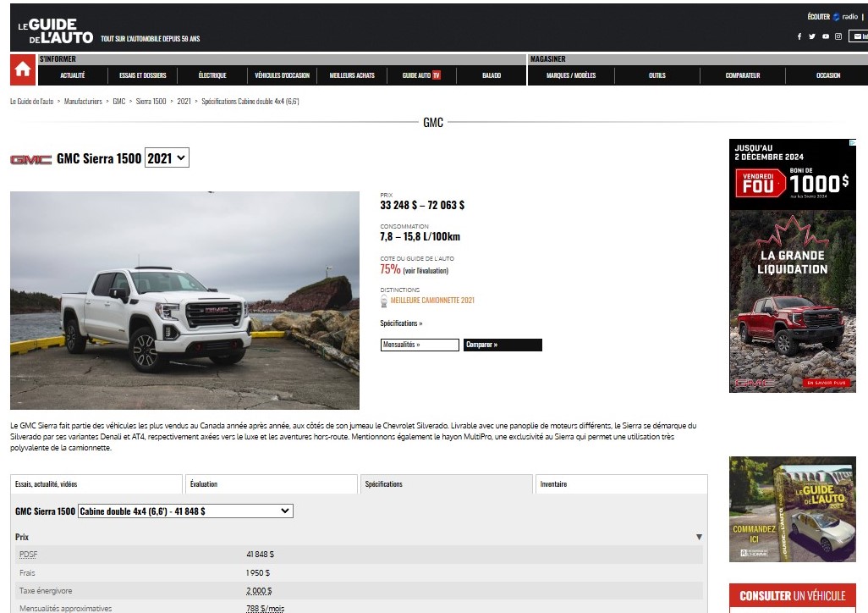Follow the Spécifications » link
Image resolution: width=868 pixels, height=613 pixels.
401,323
